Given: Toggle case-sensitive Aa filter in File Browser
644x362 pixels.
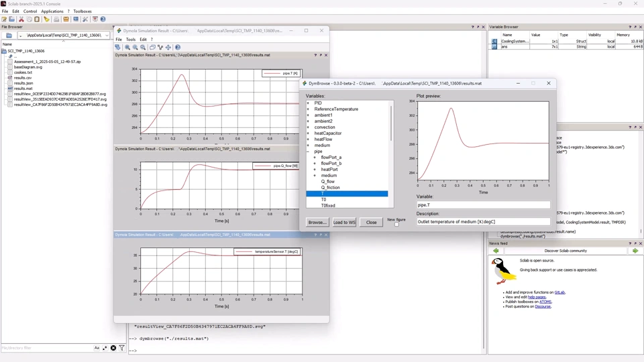Looking at the screenshot, I should (x=97, y=348).
